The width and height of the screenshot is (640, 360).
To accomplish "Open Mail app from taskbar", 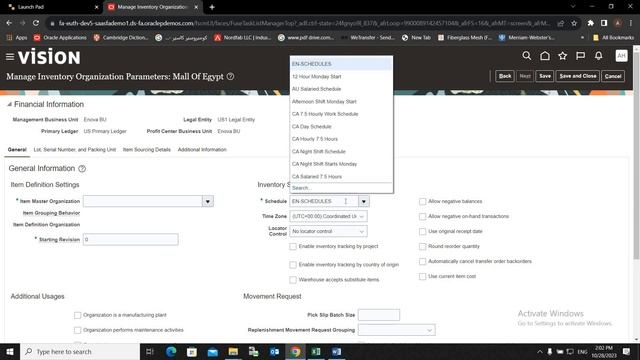I will click(x=212, y=351).
